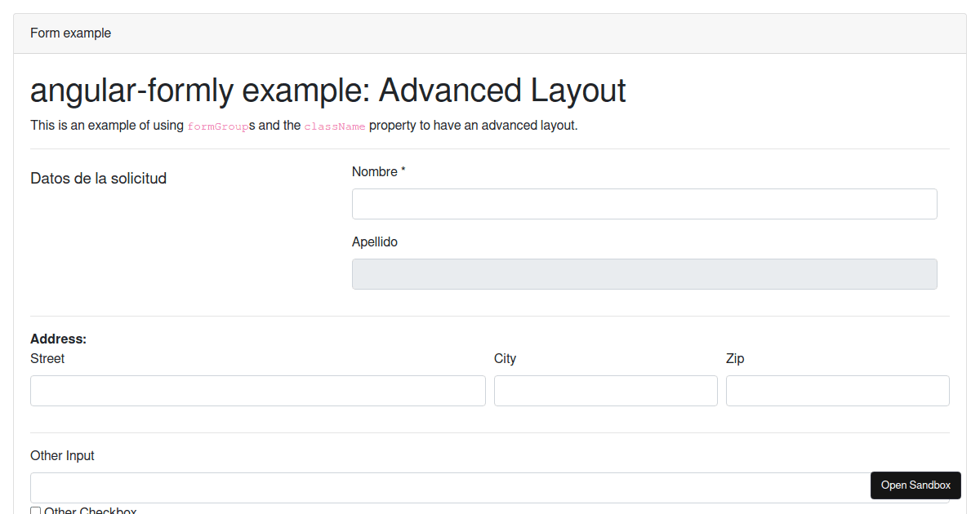Click the 'Other Input' label

62,456
